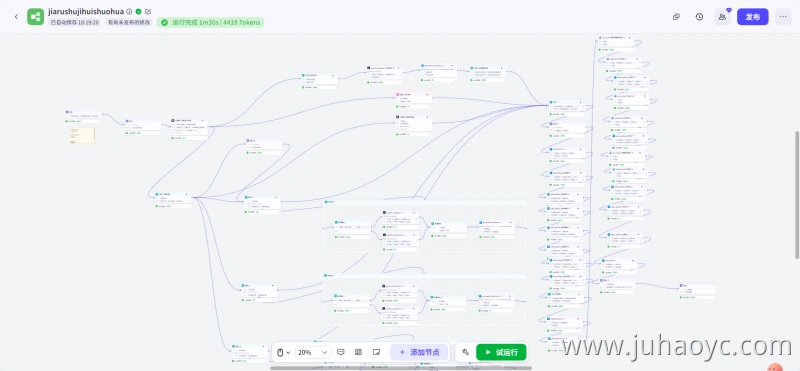Click the 添加节点 add node button
The width and height of the screenshot is (800, 371).
(419, 352)
